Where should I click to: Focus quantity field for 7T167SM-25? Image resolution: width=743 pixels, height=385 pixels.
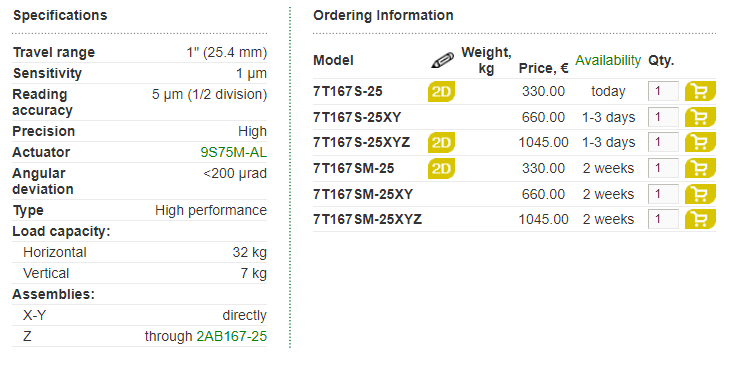663,168
